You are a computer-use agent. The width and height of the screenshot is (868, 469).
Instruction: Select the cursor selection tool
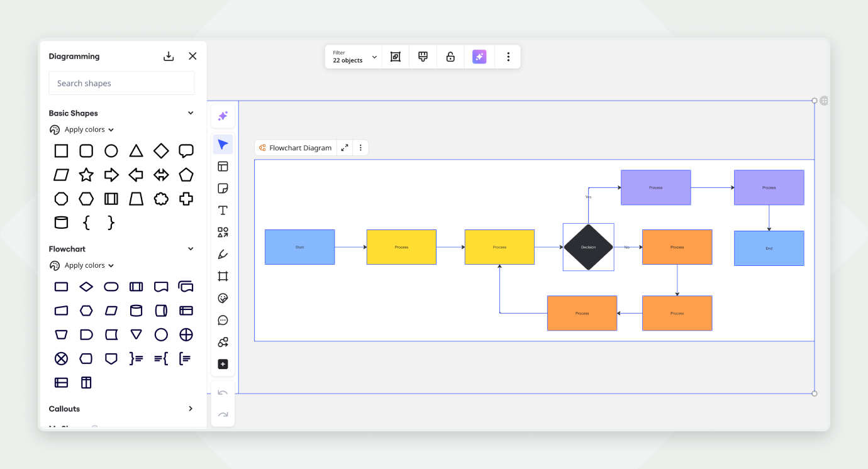tap(223, 145)
